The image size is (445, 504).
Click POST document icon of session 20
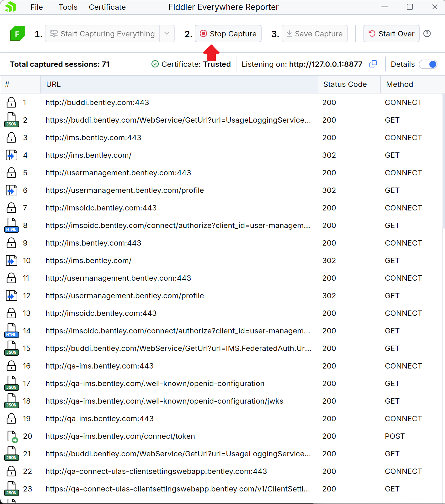click(13, 437)
